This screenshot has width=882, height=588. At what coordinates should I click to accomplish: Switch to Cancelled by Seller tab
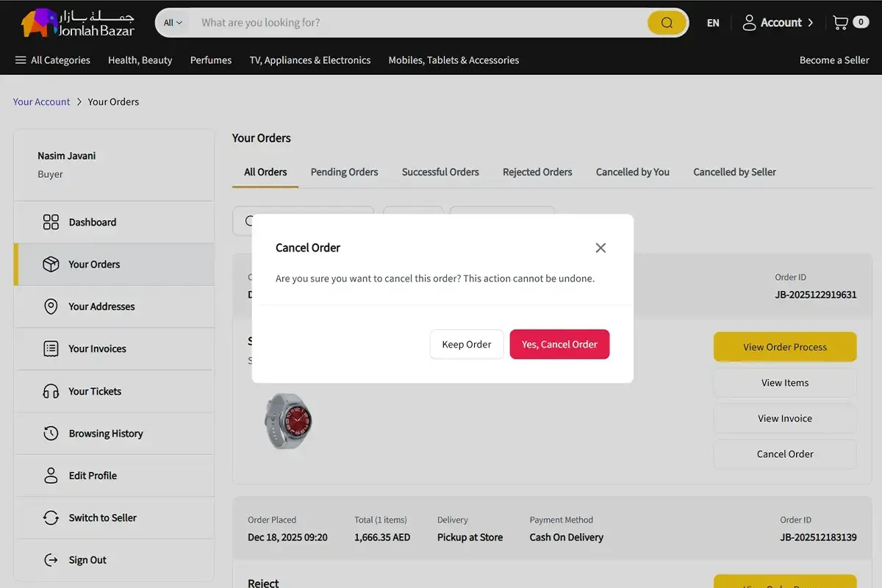(x=734, y=172)
